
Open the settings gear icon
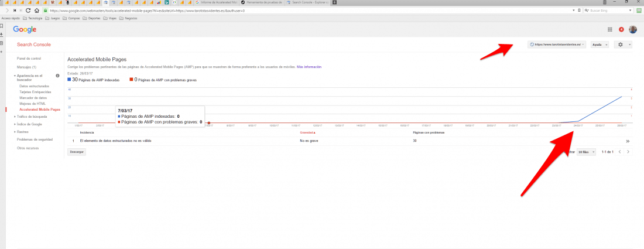pos(621,45)
